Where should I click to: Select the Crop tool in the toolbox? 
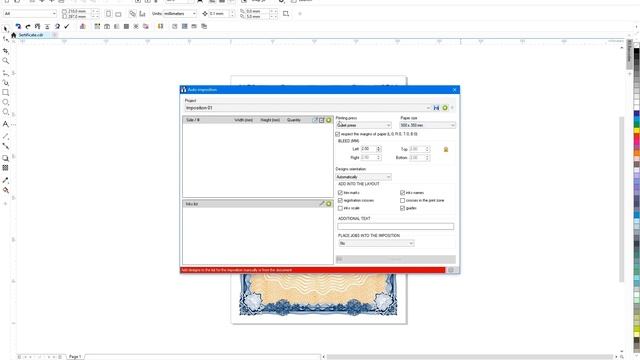tap(5, 51)
